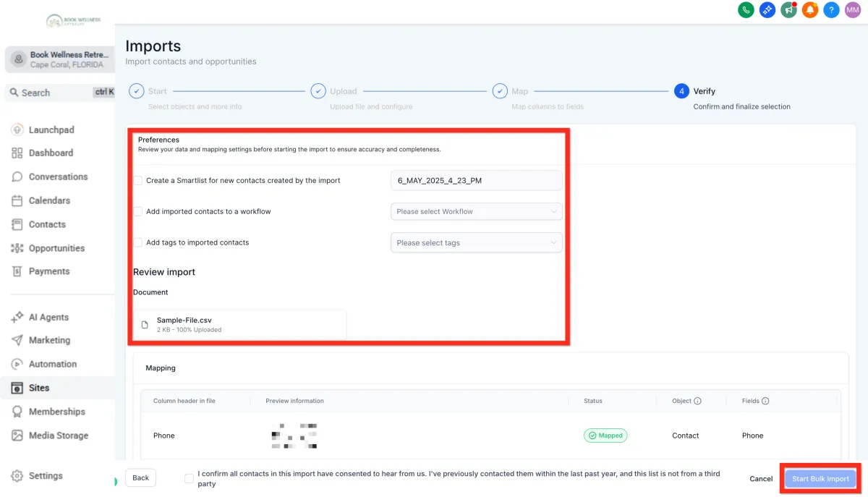
Task: Open the Please select Workflow dropdown
Action: [x=476, y=212]
